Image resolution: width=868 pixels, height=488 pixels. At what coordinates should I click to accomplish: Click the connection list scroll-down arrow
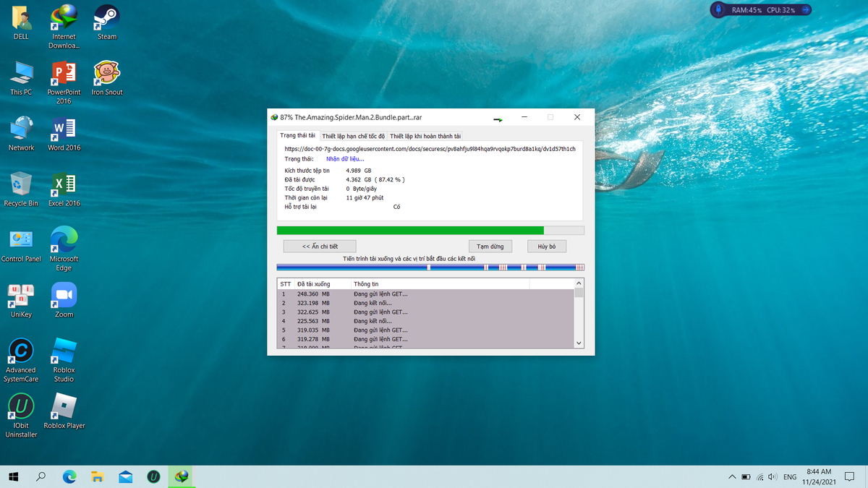pyautogui.click(x=579, y=343)
